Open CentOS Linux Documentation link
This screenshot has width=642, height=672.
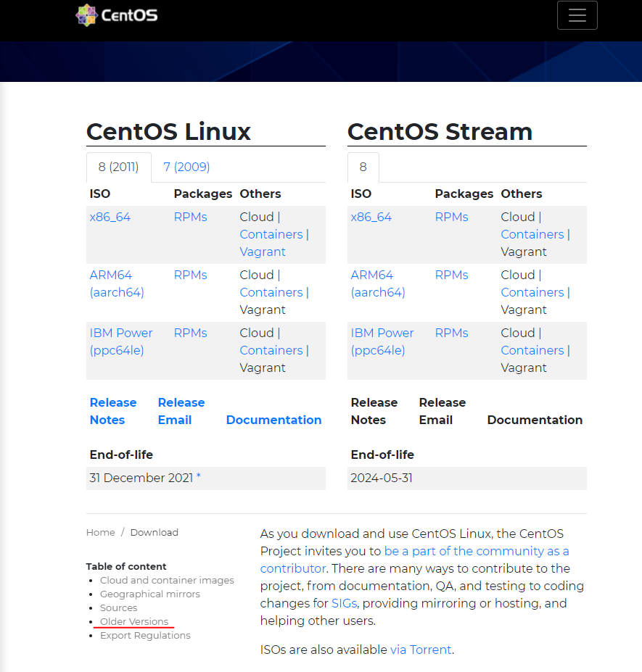(273, 420)
